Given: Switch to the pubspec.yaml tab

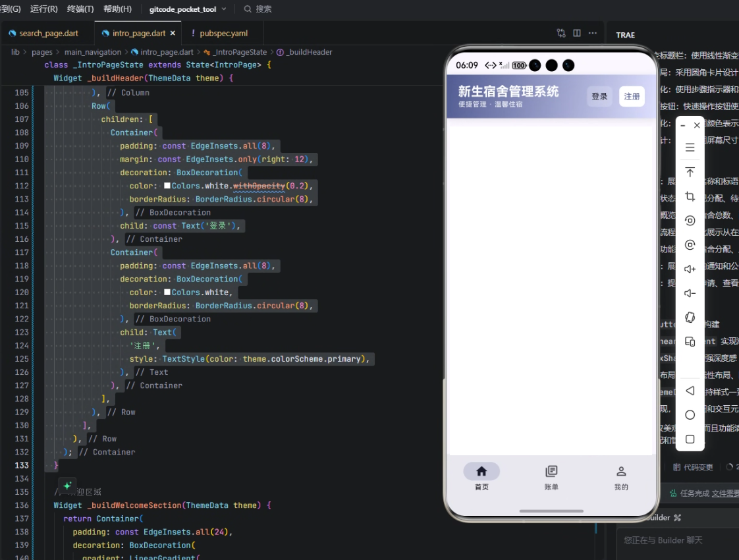Looking at the screenshot, I should [223, 34].
